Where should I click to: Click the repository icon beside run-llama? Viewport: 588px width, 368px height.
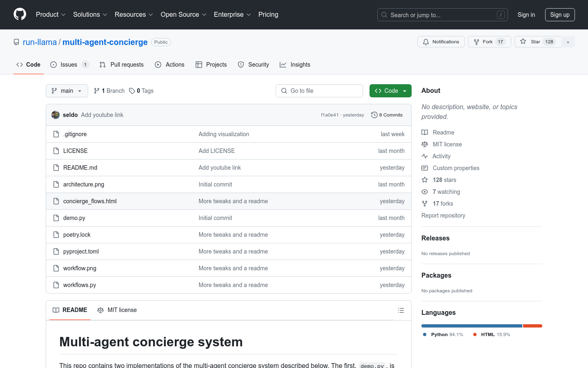[16, 42]
